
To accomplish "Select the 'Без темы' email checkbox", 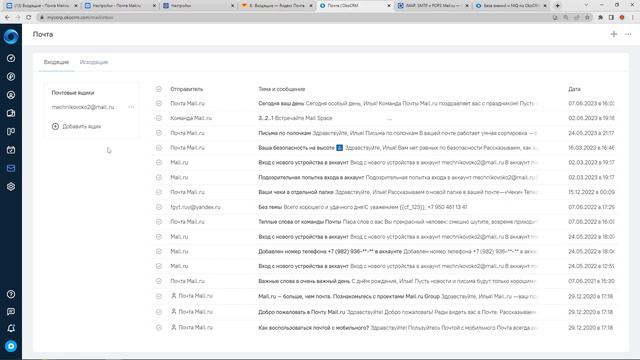I will (x=159, y=207).
